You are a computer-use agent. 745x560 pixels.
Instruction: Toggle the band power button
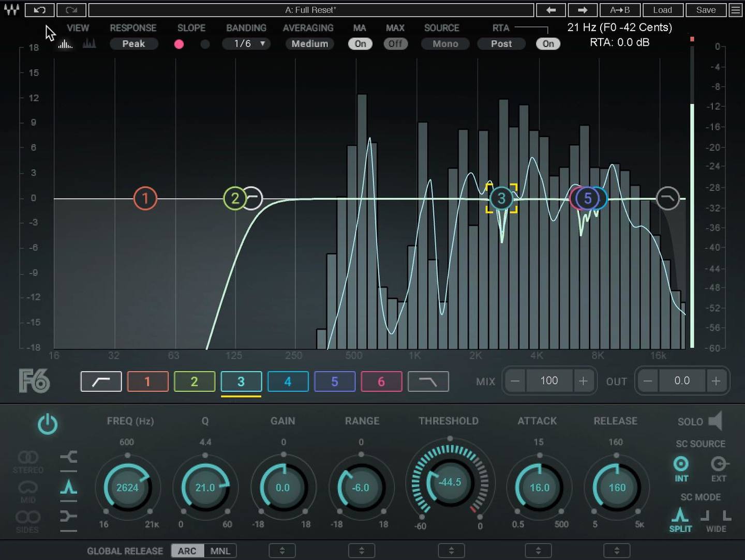pos(48,424)
